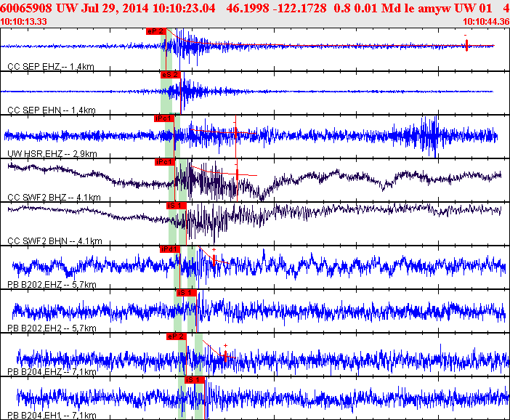Image resolution: width=510 pixels, height=420 pixels.
Task: Click the start time 10:10:13.33 label
Action: (x=23, y=22)
